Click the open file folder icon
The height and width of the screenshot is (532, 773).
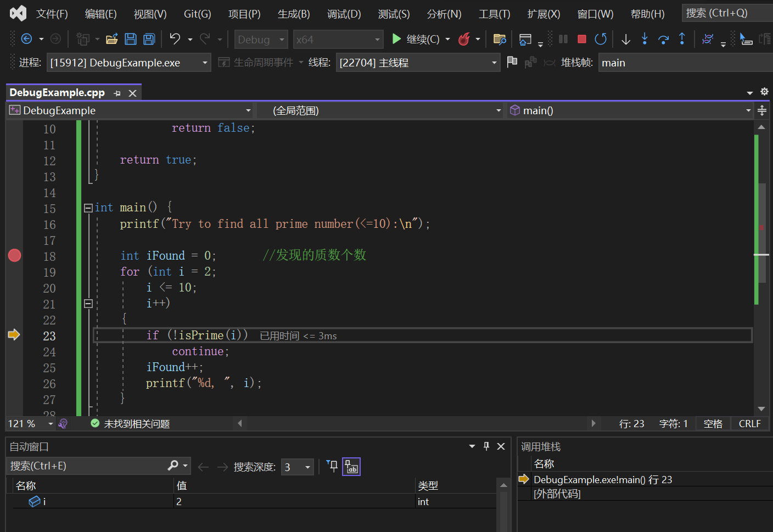112,39
